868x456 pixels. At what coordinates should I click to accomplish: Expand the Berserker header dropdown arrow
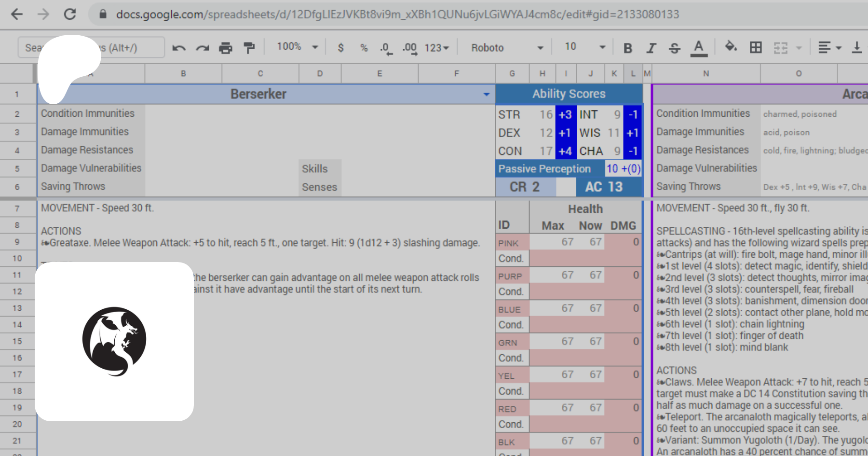[x=486, y=95]
